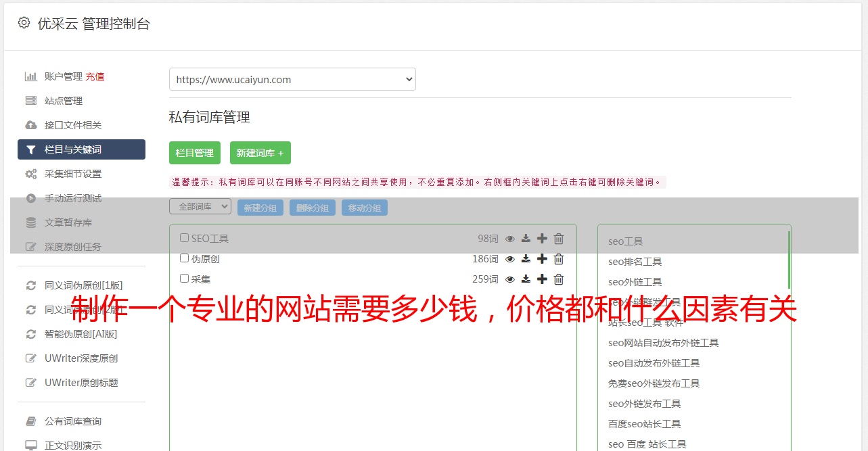Click the refresh icon for 智能伪原创[AI版]
868x451 pixels.
[31, 334]
